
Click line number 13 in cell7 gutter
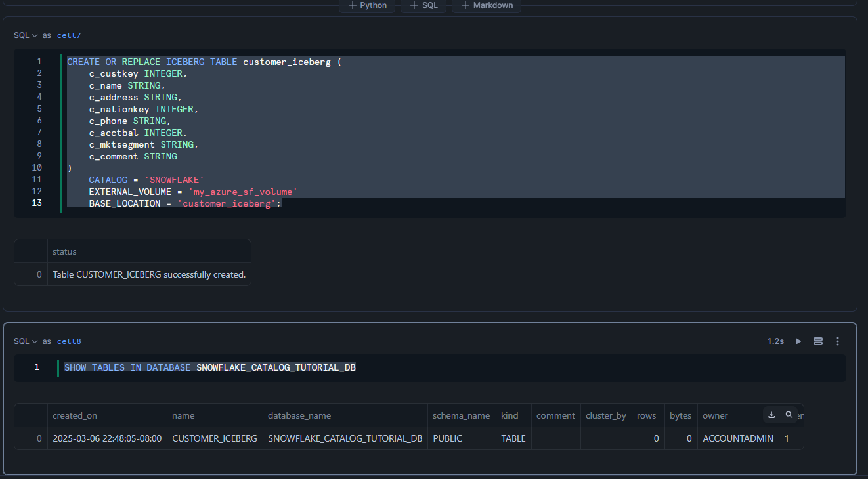37,203
